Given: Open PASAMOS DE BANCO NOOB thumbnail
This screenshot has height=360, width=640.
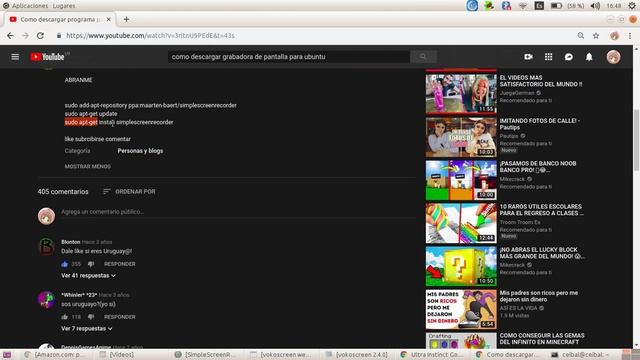Looking at the screenshot, I should click(x=461, y=180).
